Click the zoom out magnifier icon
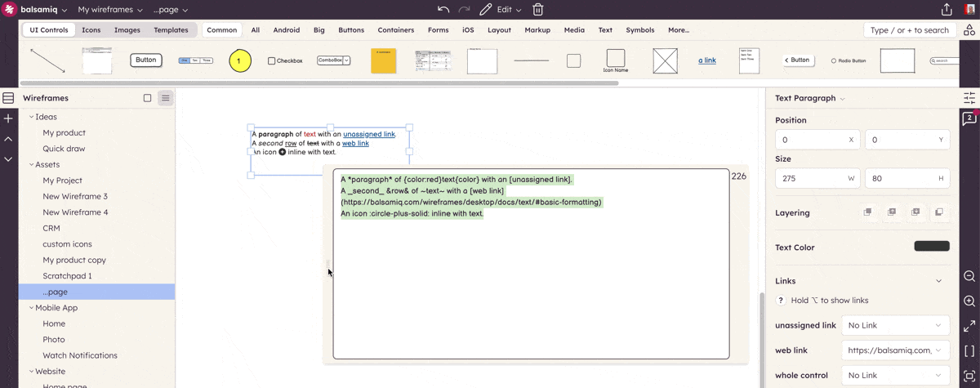This screenshot has height=388, width=980. pos(969,276)
